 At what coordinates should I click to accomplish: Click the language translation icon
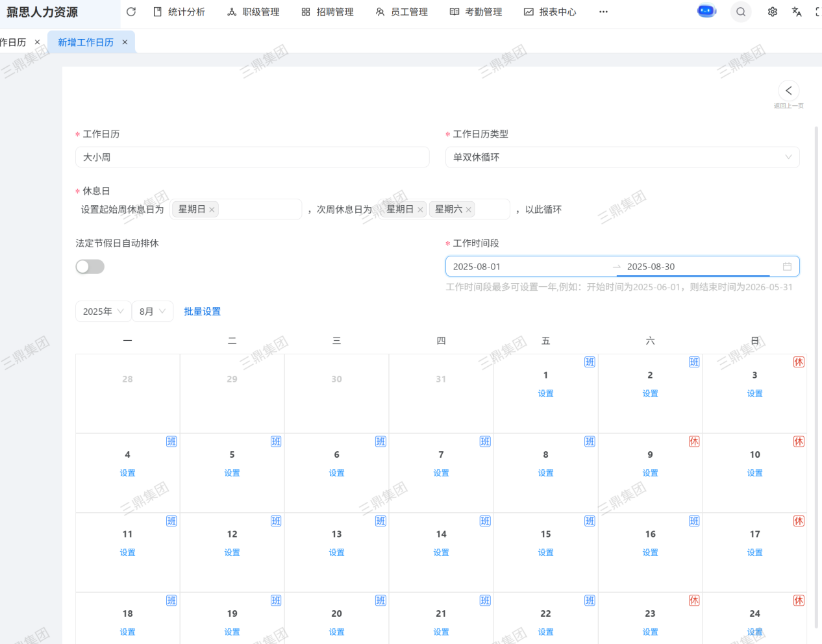coord(797,12)
